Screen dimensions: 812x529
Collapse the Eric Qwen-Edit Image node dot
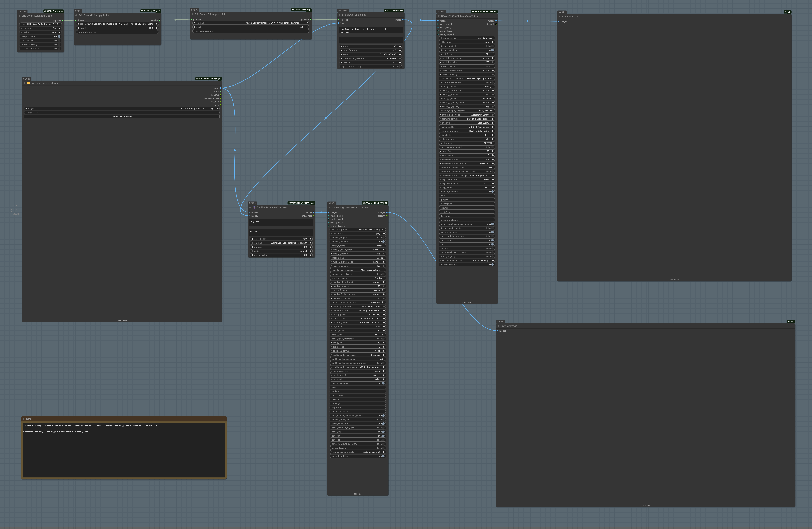click(x=340, y=15)
